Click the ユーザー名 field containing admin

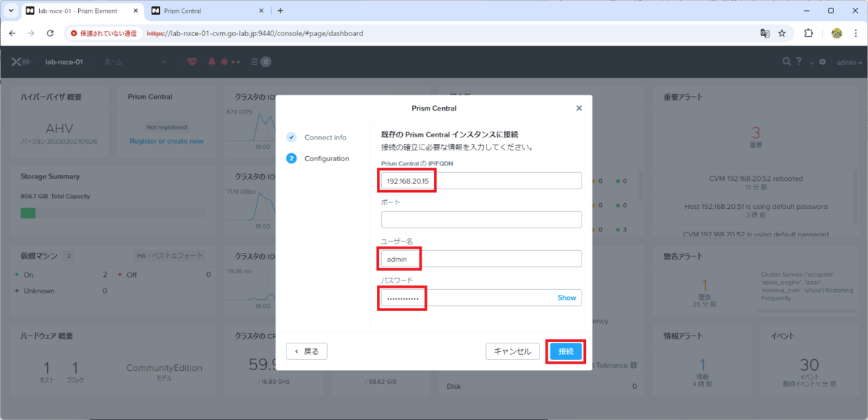481,259
